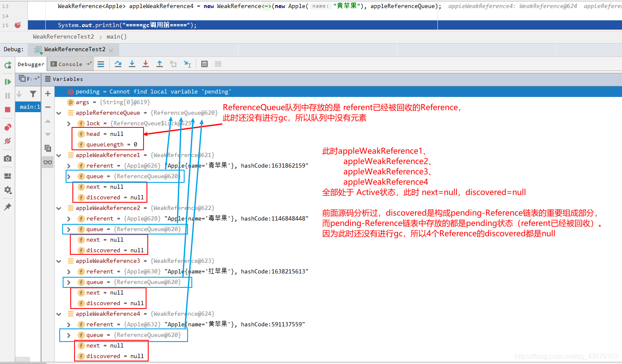Select discovered = null under appleWeakReference4

(338, 356)
